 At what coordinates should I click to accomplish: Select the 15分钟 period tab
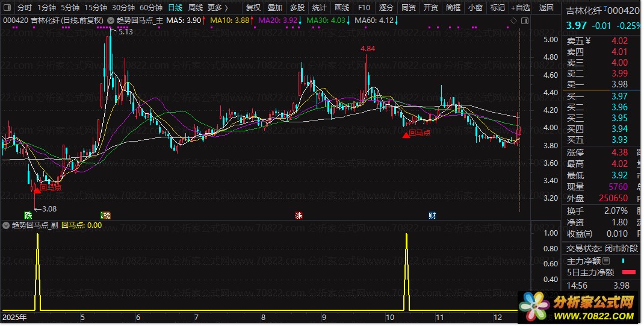96,7
